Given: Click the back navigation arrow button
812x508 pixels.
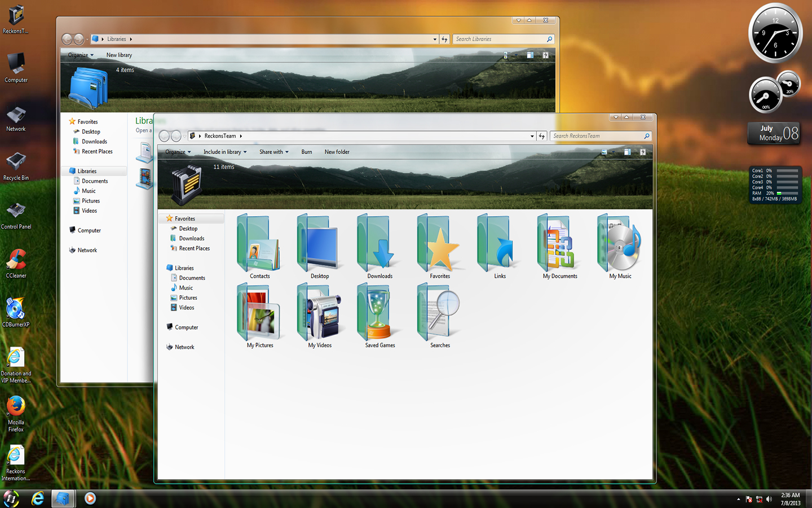Looking at the screenshot, I should [164, 135].
